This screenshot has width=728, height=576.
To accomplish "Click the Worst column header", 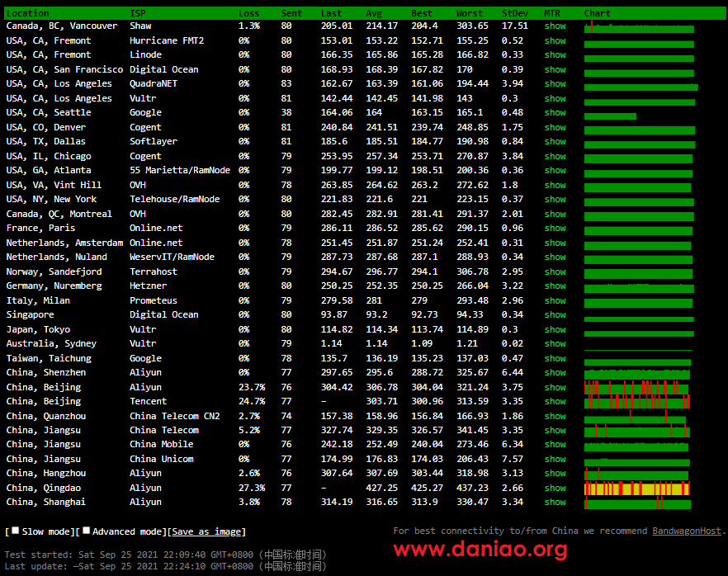I will (x=470, y=13).
